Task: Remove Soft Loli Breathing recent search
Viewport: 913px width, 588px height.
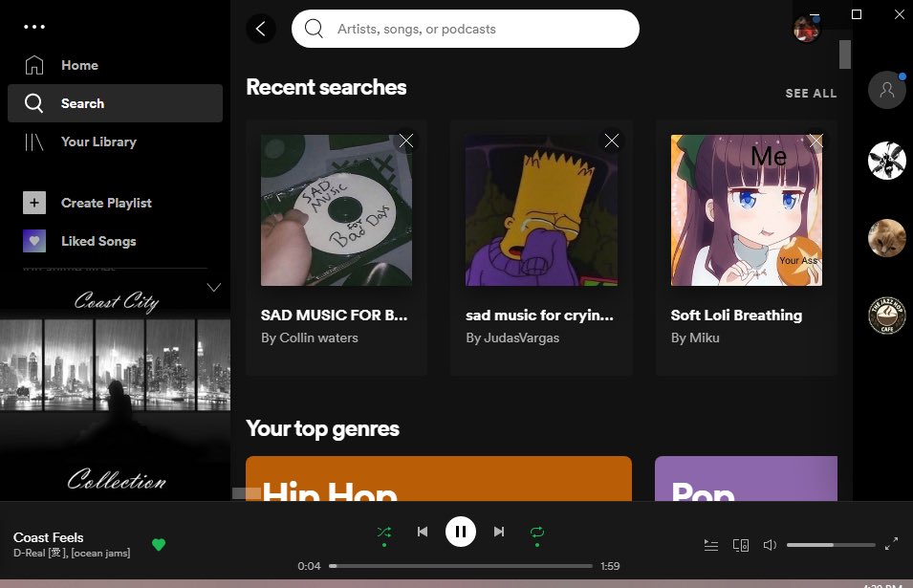Action: [815, 141]
